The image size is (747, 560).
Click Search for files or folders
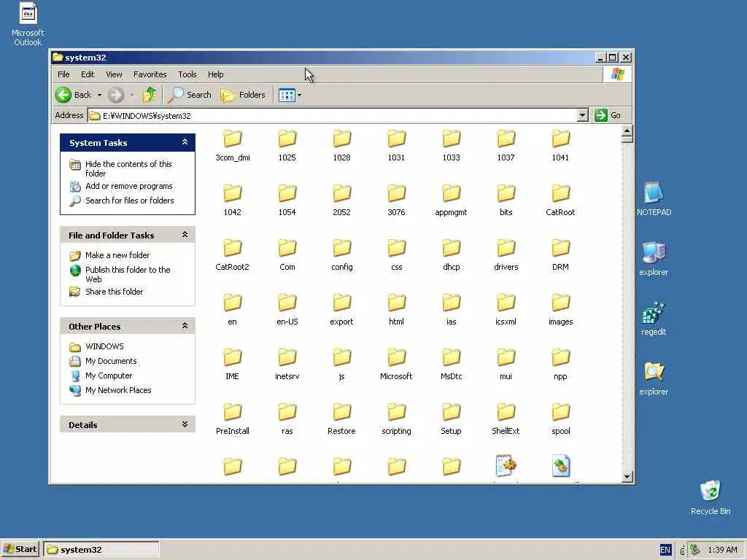tap(130, 201)
